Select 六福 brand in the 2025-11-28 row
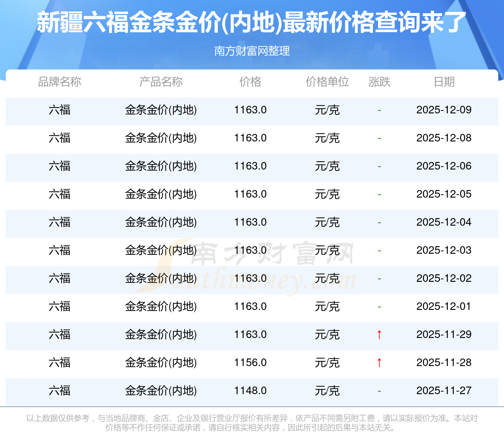504x433 pixels. (x=60, y=362)
